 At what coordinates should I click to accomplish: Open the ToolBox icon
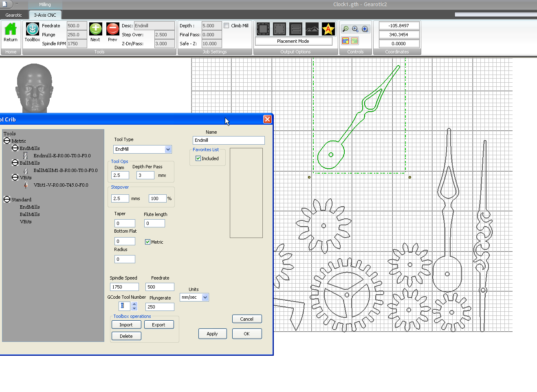(32, 29)
